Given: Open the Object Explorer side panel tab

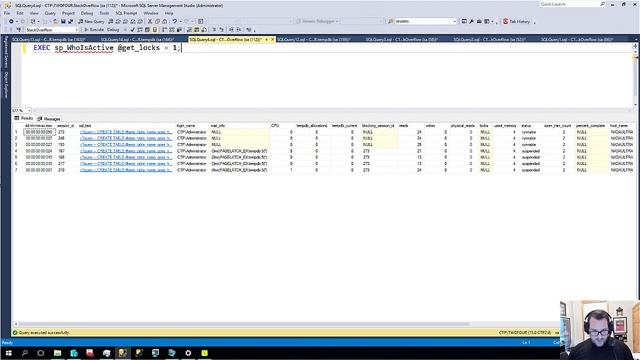Looking at the screenshot, I should point(6,85).
